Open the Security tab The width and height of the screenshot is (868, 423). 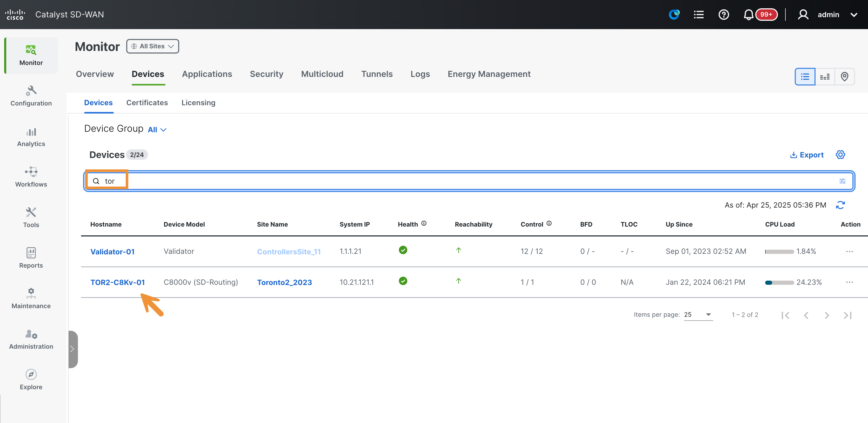266,74
